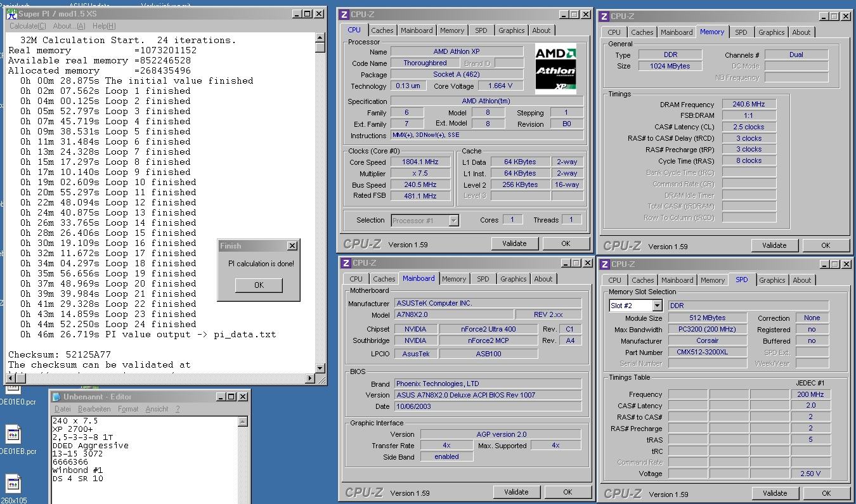Click the Side Band field enabled
Image resolution: width=856 pixels, height=504 pixels.
click(447, 456)
